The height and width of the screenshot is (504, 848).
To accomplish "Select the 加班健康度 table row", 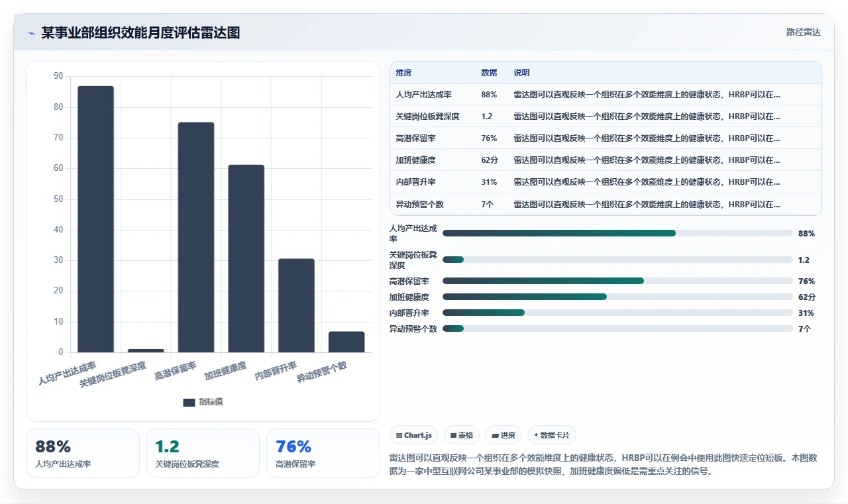I will [x=606, y=160].
